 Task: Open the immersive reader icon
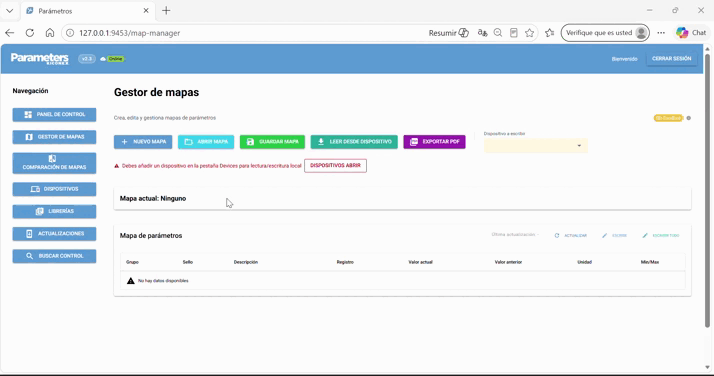pyautogui.click(x=514, y=33)
